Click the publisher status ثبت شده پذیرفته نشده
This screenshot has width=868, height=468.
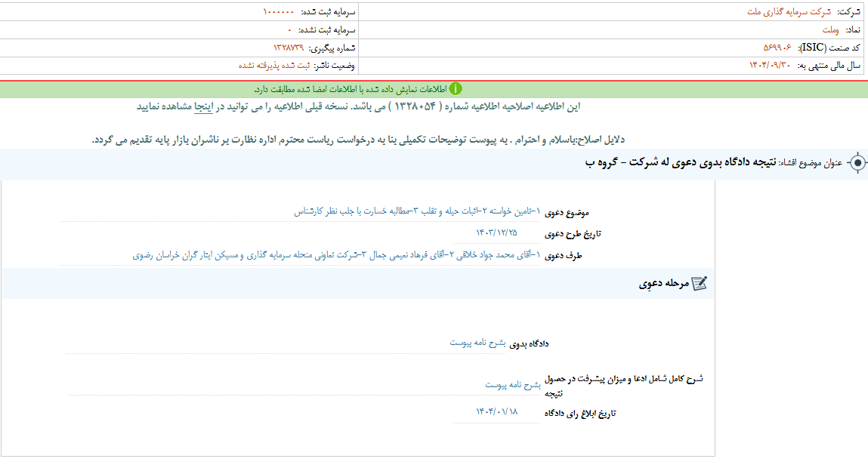pyautogui.click(x=274, y=65)
